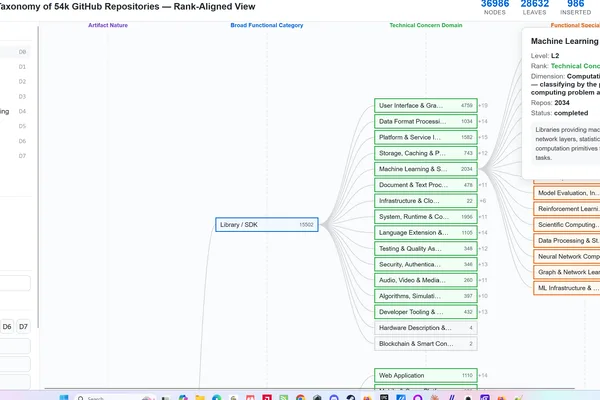The image size is (600, 400).
Task: Choose D0 in the left sidebar list
Action: [x=22, y=52]
